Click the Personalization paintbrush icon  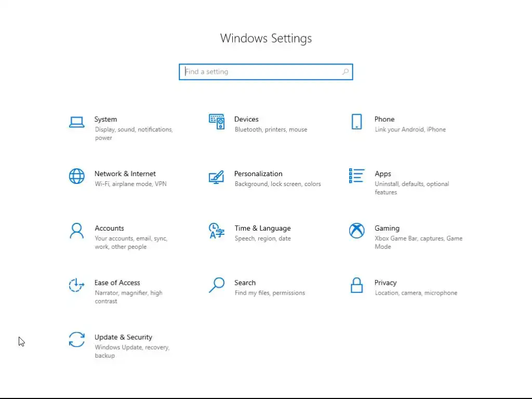click(x=217, y=177)
